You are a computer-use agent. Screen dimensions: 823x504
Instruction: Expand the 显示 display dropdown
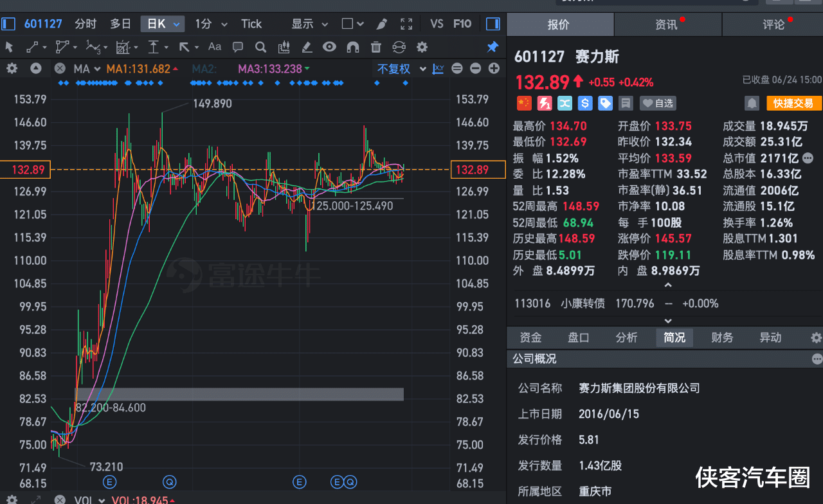pyautogui.click(x=309, y=24)
